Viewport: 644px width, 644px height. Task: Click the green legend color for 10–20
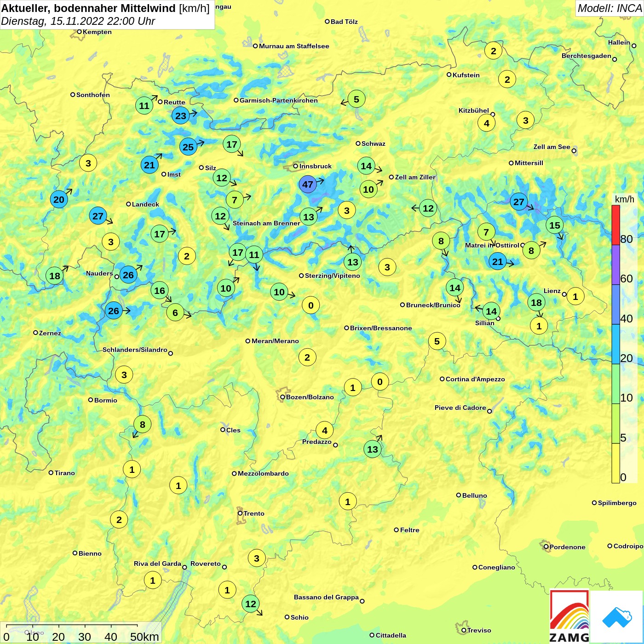615,384
